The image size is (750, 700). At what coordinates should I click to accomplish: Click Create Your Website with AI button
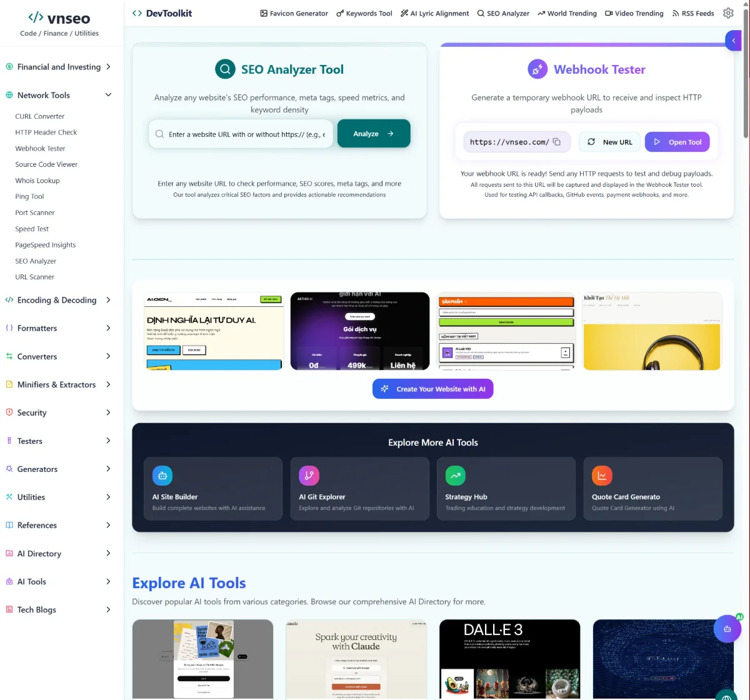pos(433,389)
